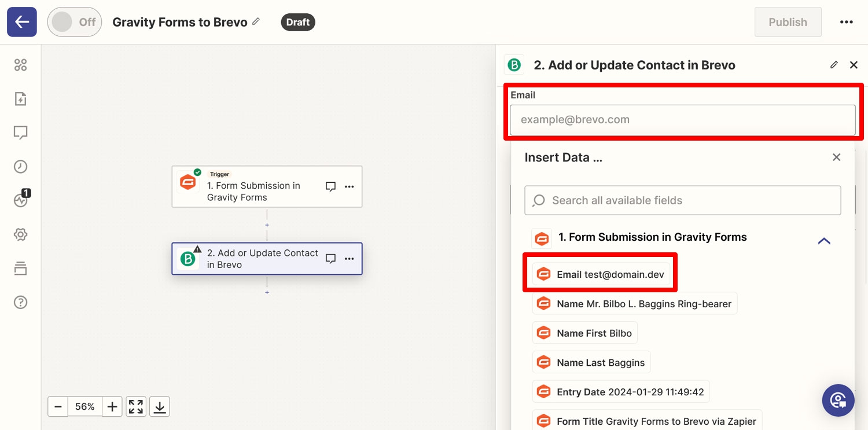Click the Email input field
The height and width of the screenshot is (430, 868).
pyautogui.click(x=683, y=120)
